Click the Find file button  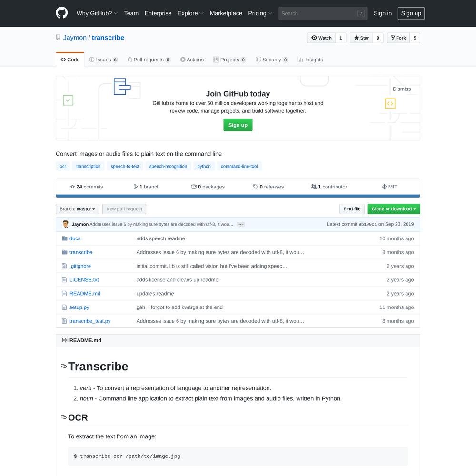[x=352, y=209]
